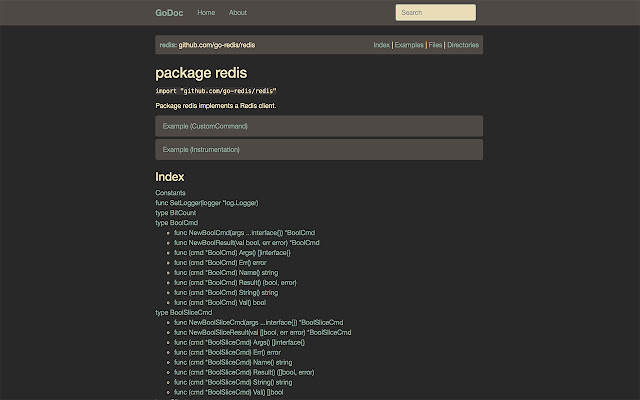Open (cmd *BoolCmd) Name() string entry
Viewport: 640px width, 400px height.
226,273
